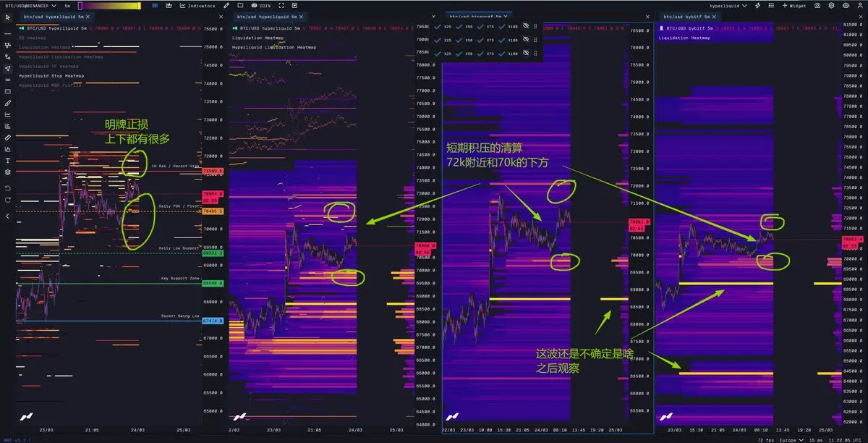Click the pencil edit icon in toolbar
The width and height of the screenshot is (868, 443).
click(226, 6)
